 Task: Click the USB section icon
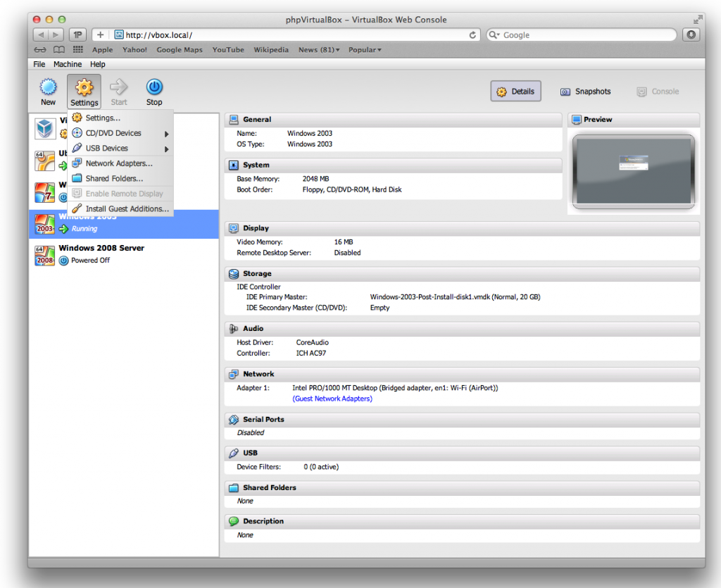(233, 453)
